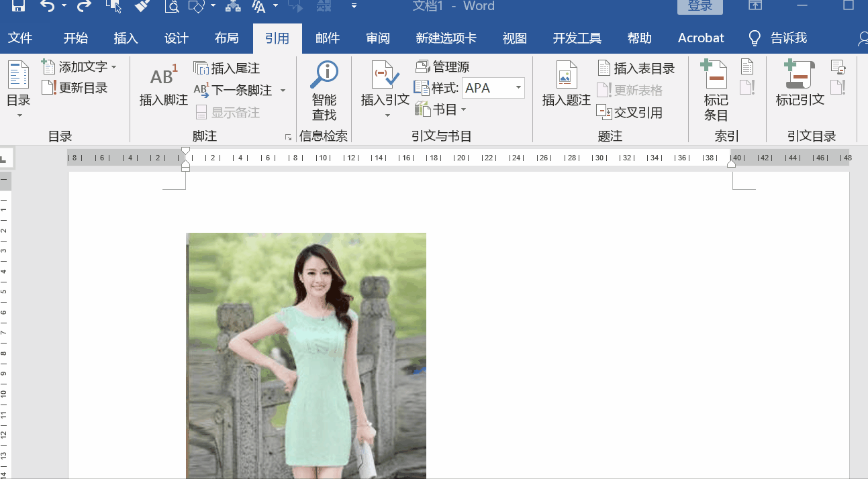Viewport: 868px width, 479px height.
Task: Click the 登录 sign-in button
Action: point(700,6)
